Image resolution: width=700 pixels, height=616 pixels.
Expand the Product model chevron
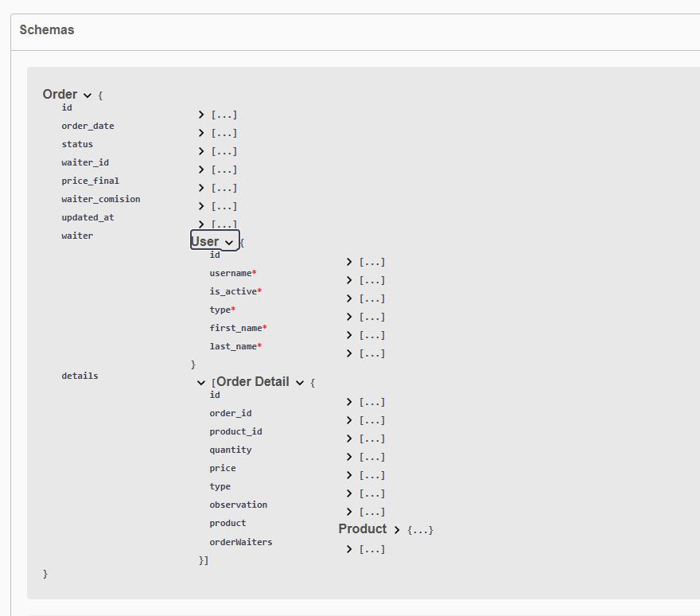(397, 530)
